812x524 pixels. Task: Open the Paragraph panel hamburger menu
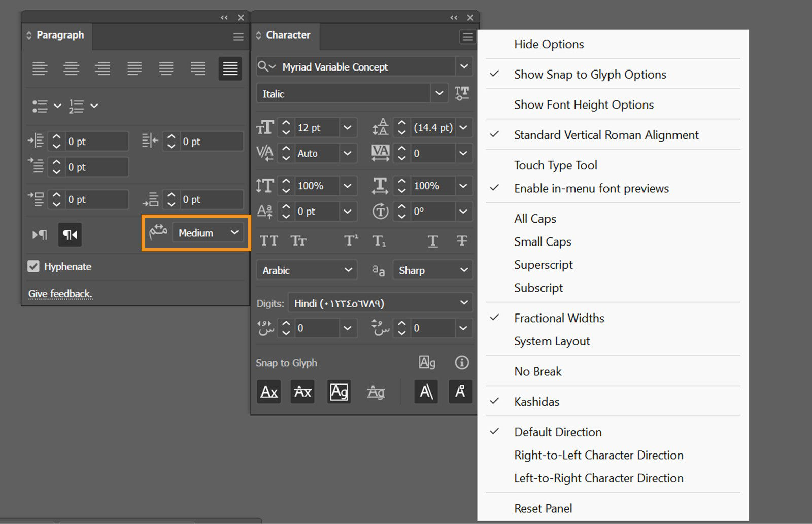click(x=238, y=36)
